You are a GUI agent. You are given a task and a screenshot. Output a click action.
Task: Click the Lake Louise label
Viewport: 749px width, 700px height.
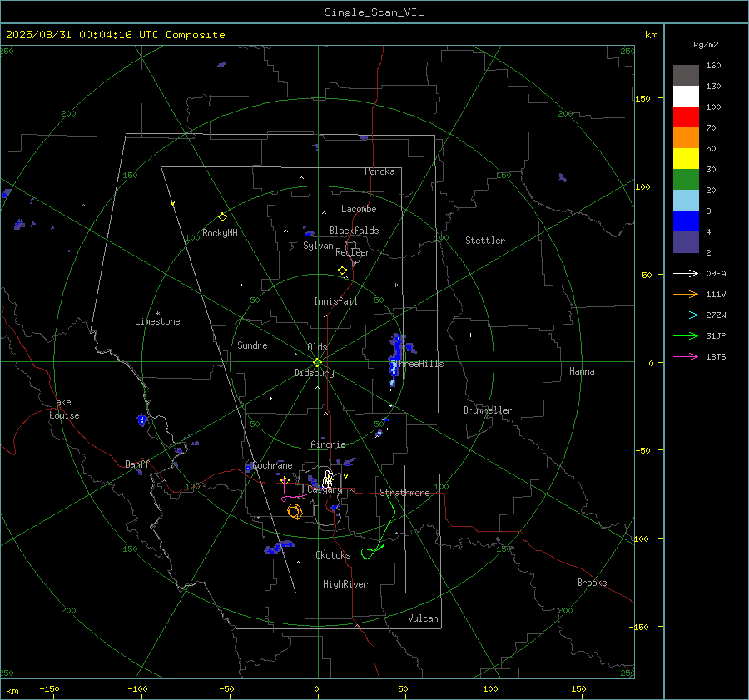(x=64, y=409)
